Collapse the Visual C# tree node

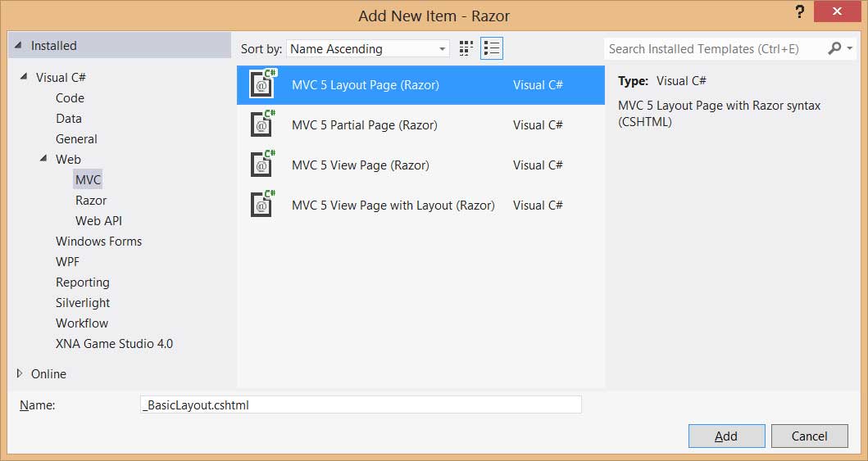(24, 77)
